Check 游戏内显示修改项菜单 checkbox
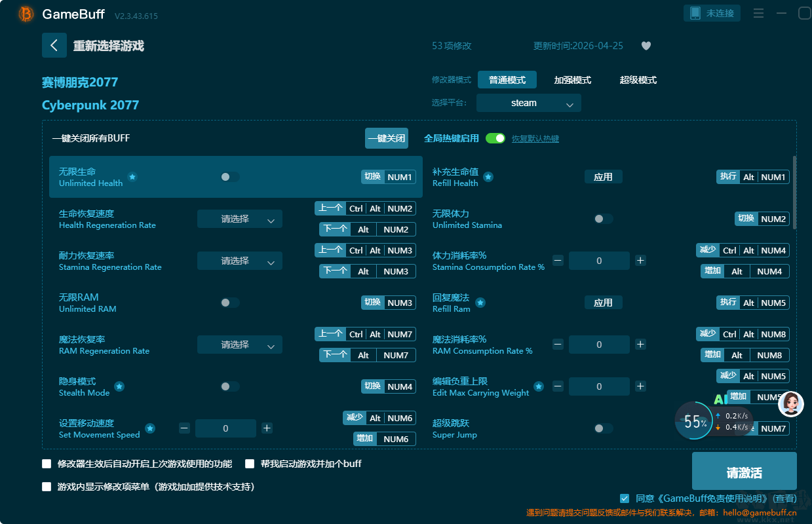The image size is (812, 524). (x=47, y=487)
